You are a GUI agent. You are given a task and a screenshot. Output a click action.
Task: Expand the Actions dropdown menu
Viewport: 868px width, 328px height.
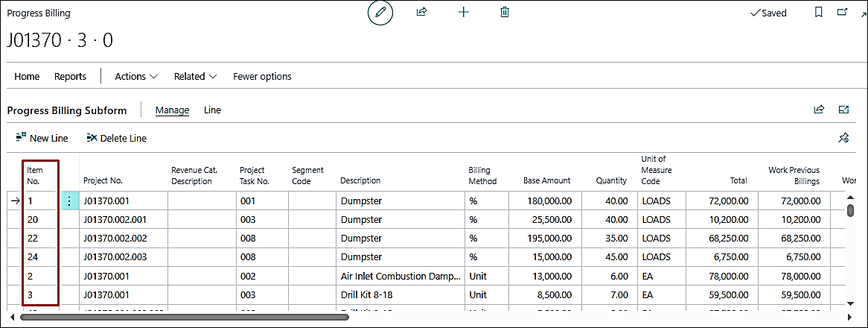click(136, 76)
